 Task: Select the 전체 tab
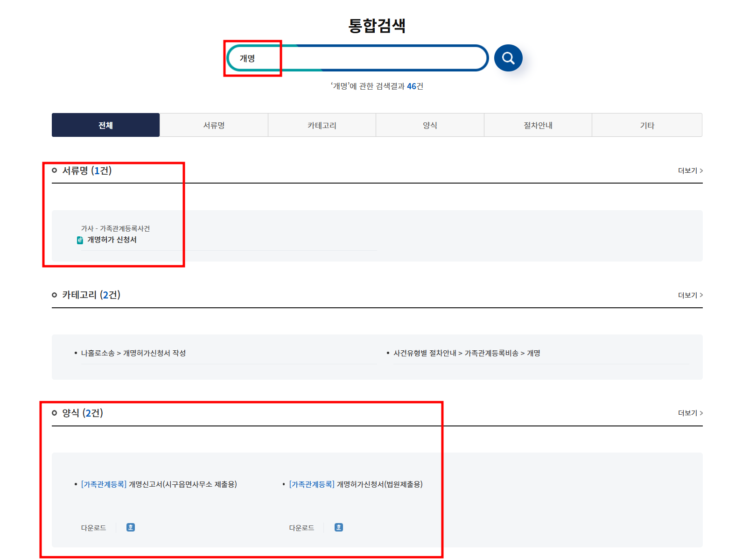[x=105, y=125]
